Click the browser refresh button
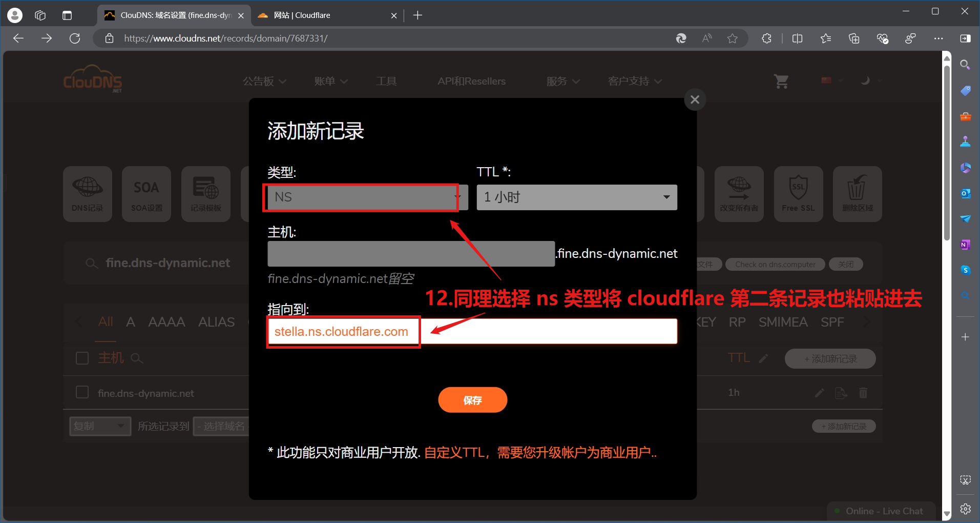This screenshot has height=523, width=980. point(75,38)
